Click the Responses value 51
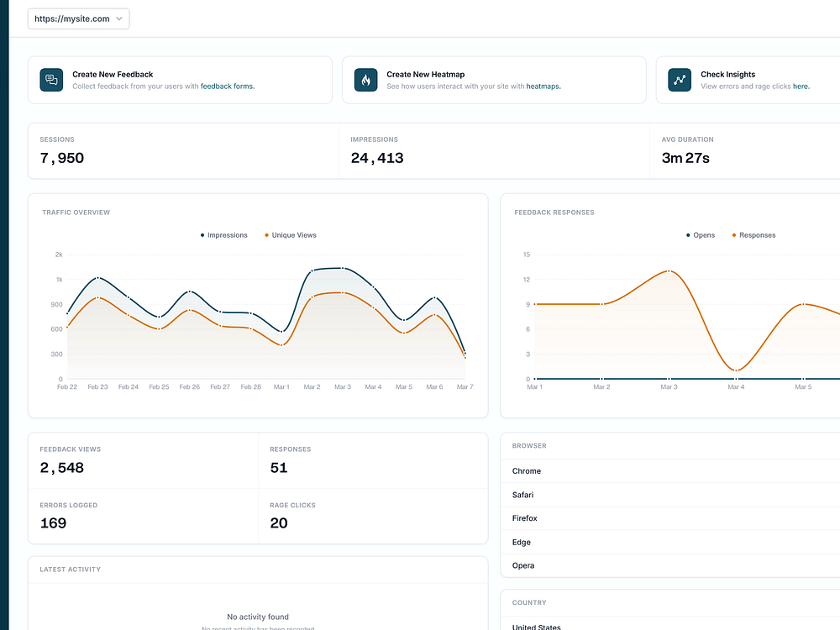The image size is (840, 630). tap(279, 468)
